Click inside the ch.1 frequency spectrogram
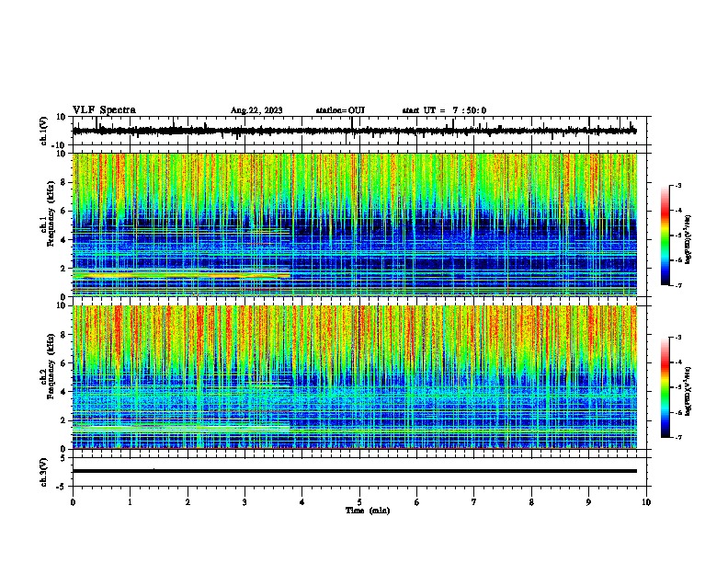728x563 pixels. point(355,224)
